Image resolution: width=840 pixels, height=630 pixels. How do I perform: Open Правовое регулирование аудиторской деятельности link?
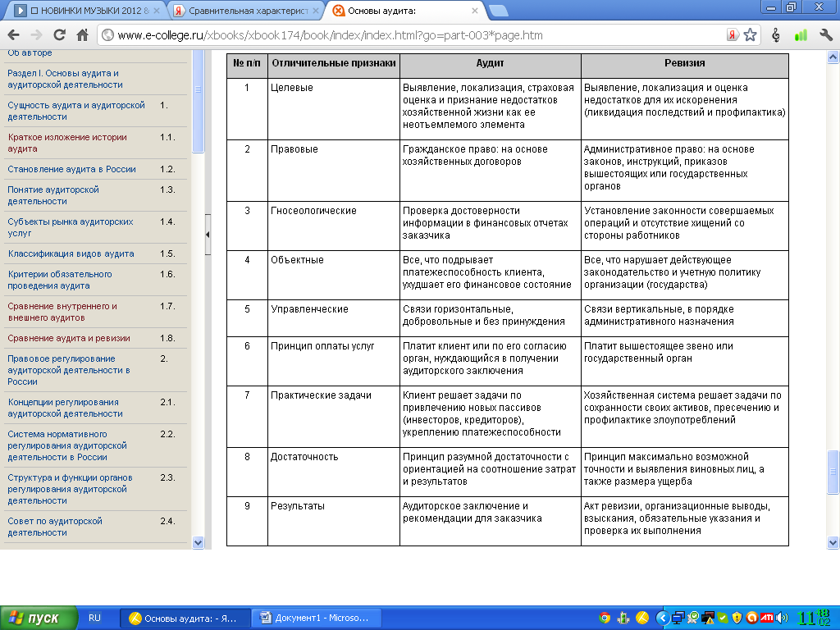point(69,370)
